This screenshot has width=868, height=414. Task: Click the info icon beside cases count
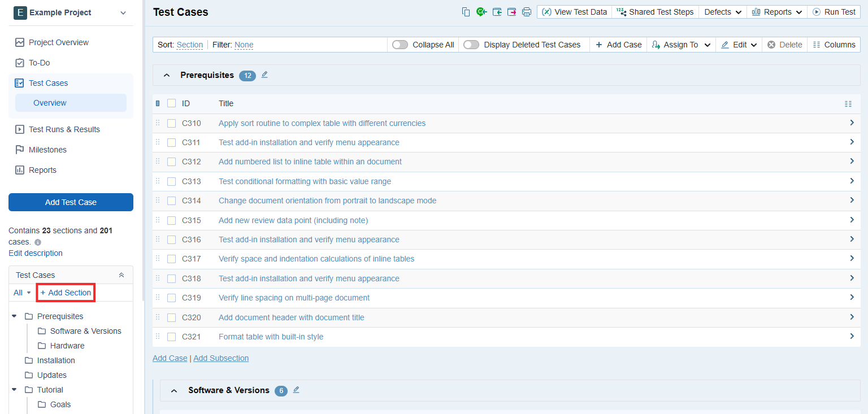[38, 242]
